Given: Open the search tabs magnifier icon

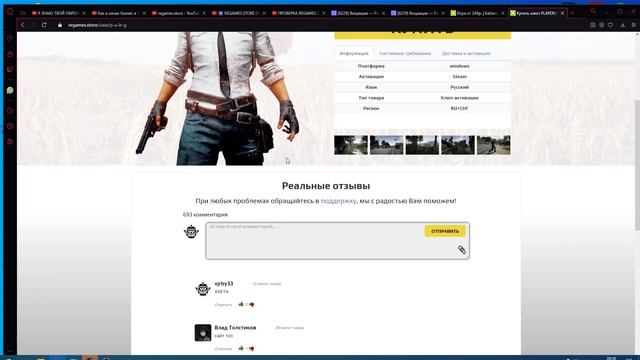Looking at the screenshot, I should tap(593, 11).
